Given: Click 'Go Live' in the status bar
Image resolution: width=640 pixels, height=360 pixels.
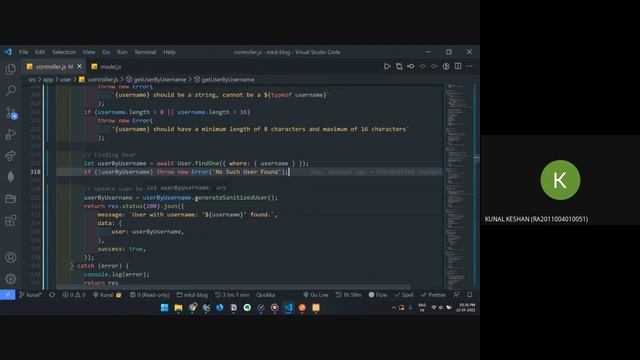Looking at the screenshot, I should tap(316, 295).
